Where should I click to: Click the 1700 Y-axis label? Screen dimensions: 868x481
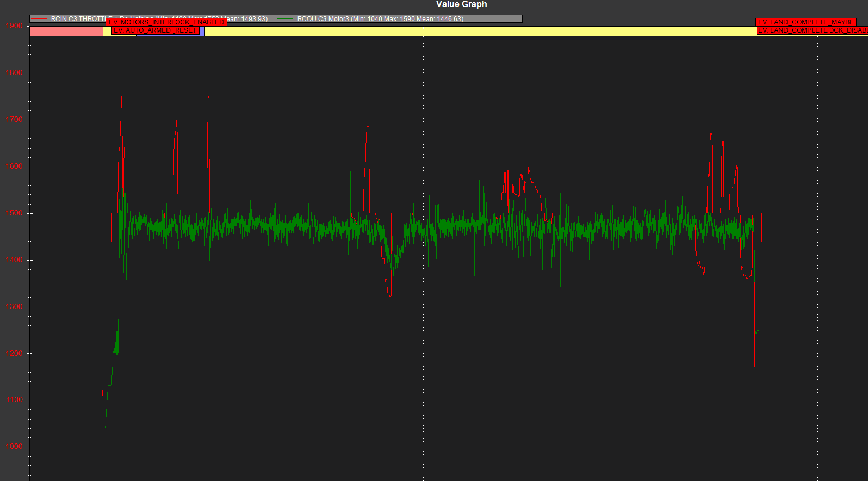14,119
